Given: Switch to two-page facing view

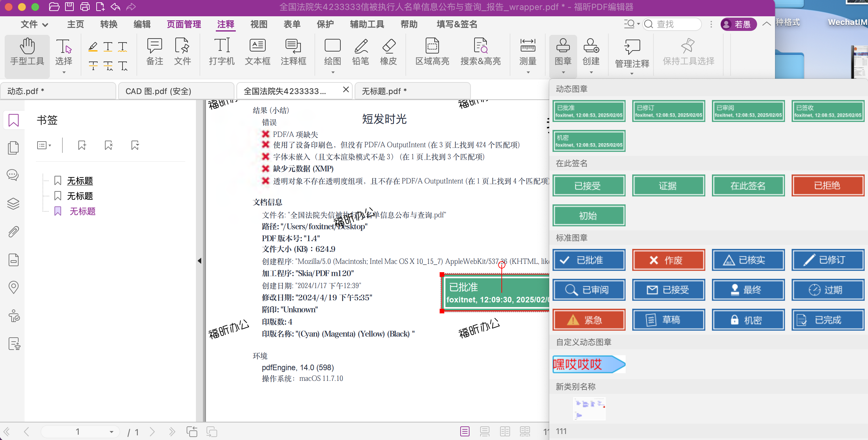Looking at the screenshot, I should [505, 431].
